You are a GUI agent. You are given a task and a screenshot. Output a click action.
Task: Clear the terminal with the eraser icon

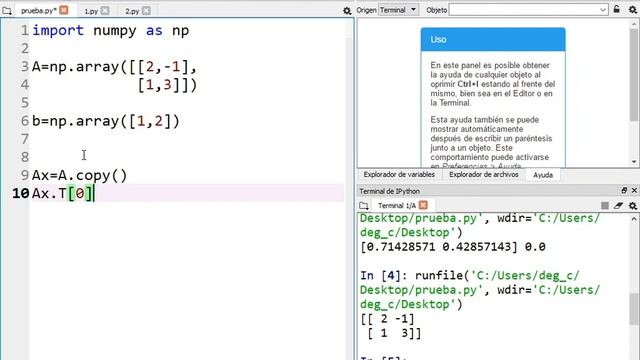(618, 205)
